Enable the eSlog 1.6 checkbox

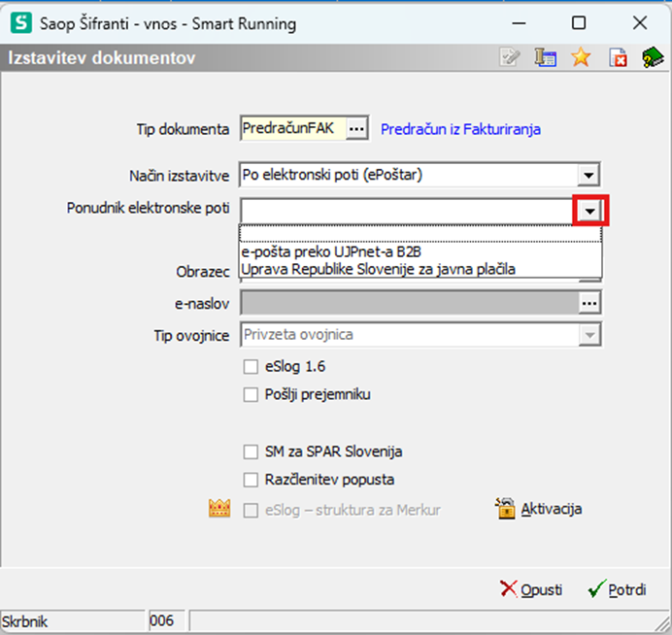(251, 367)
